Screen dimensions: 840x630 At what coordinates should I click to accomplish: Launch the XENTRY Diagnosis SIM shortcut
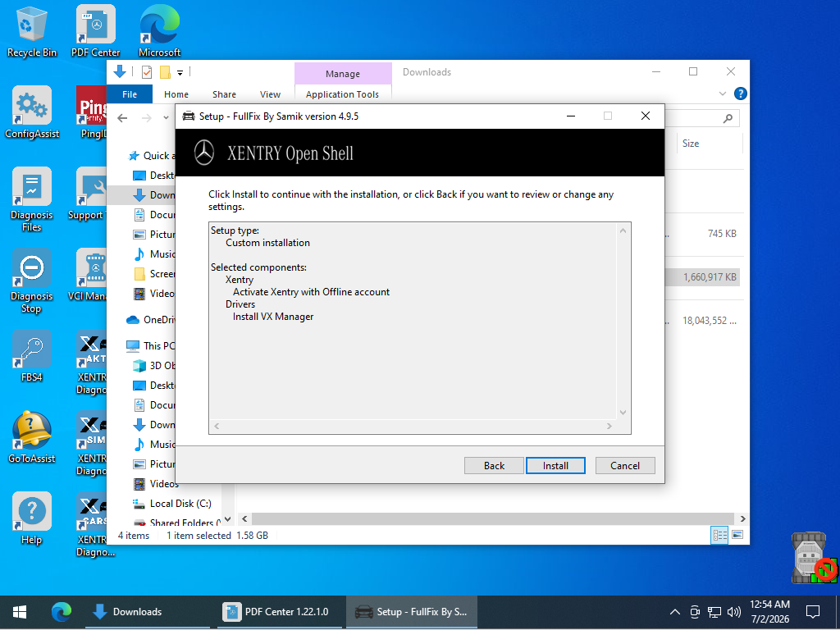pyautogui.click(x=92, y=444)
